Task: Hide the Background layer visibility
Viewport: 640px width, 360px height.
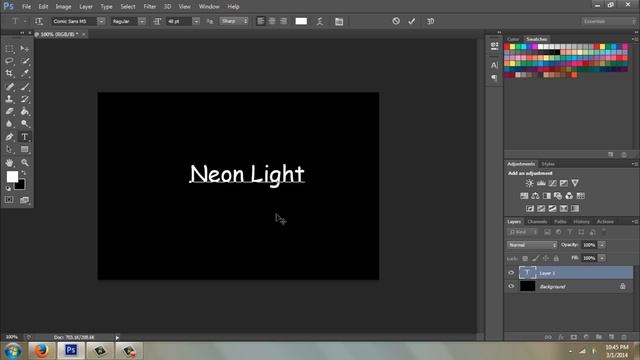Action: [x=511, y=287]
